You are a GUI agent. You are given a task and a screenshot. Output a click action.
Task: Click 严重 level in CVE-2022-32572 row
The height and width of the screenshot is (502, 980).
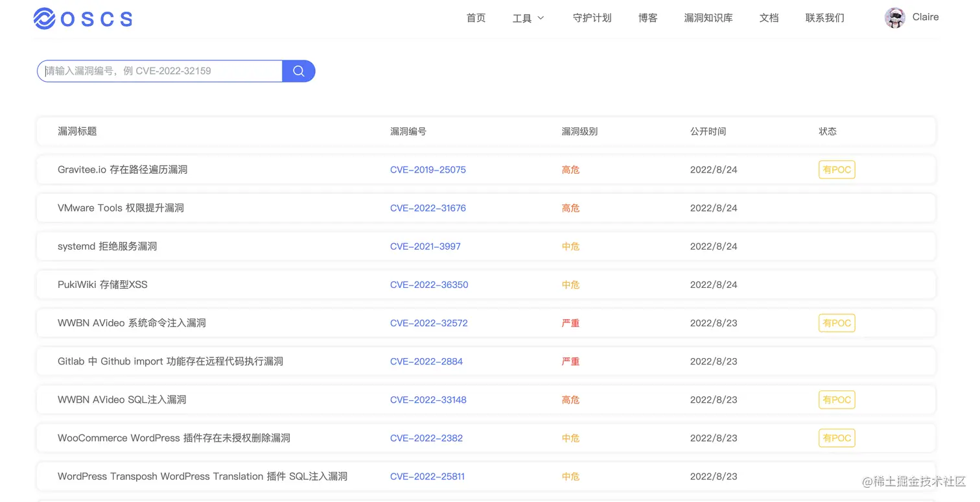[x=570, y=323]
